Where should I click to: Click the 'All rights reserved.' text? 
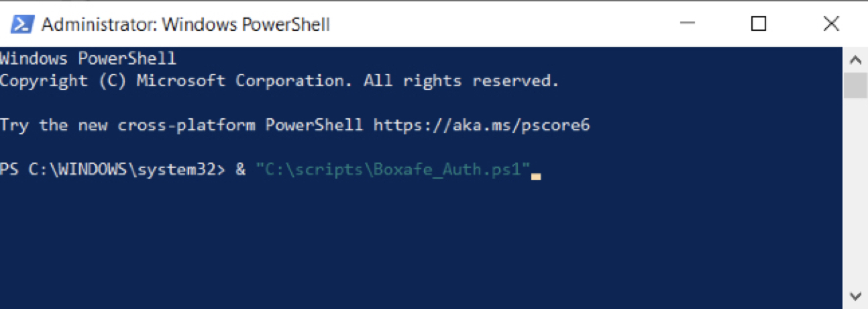click(462, 81)
